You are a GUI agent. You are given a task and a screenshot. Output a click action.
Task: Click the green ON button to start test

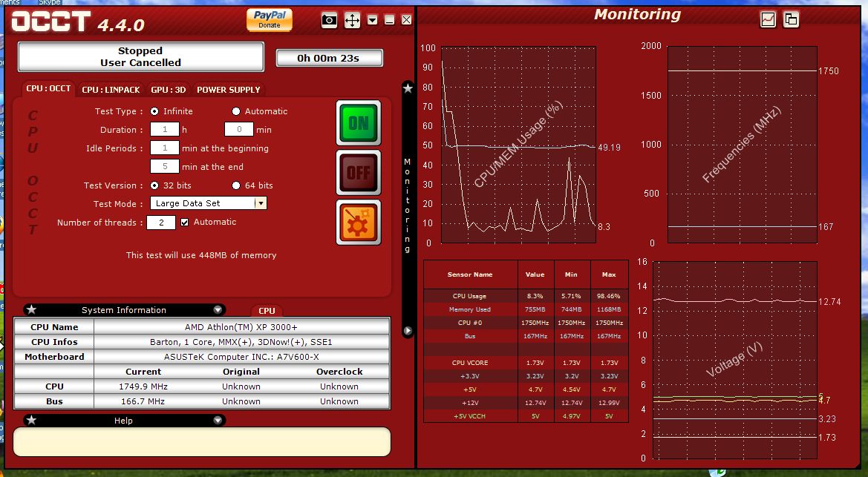click(358, 123)
